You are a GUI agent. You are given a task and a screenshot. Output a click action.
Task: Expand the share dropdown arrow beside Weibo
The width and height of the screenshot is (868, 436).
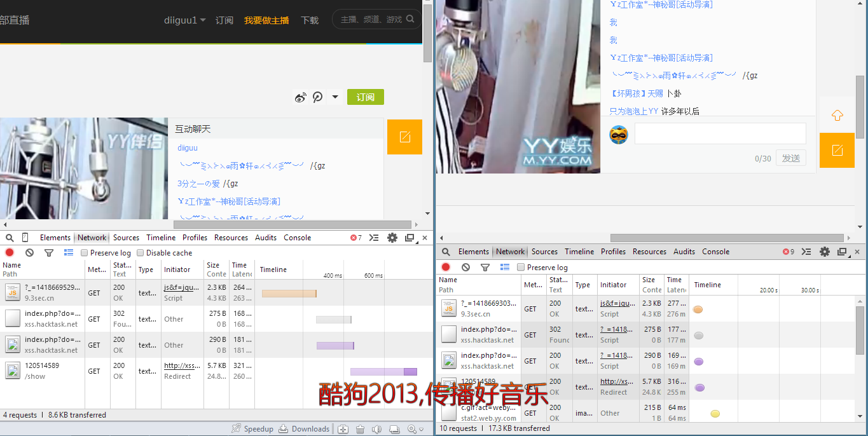point(335,97)
